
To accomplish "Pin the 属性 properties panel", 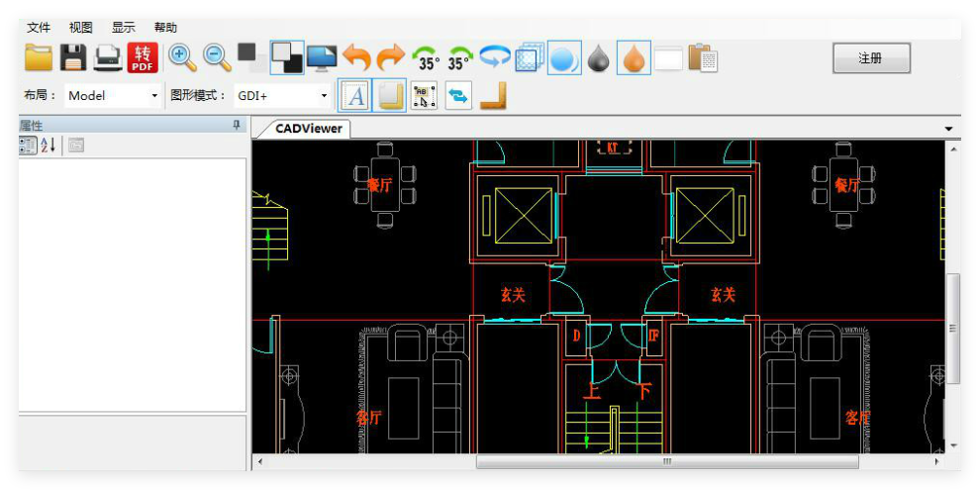I will [x=237, y=126].
